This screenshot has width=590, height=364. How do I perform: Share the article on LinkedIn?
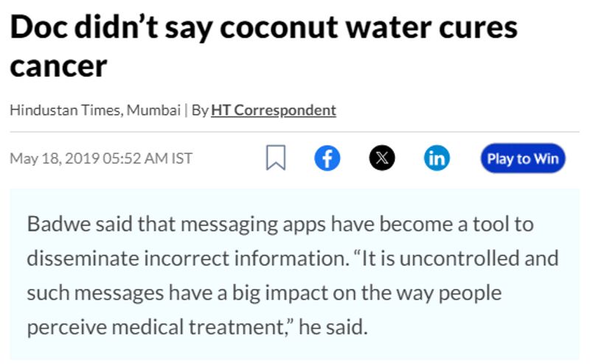(x=437, y=158)
